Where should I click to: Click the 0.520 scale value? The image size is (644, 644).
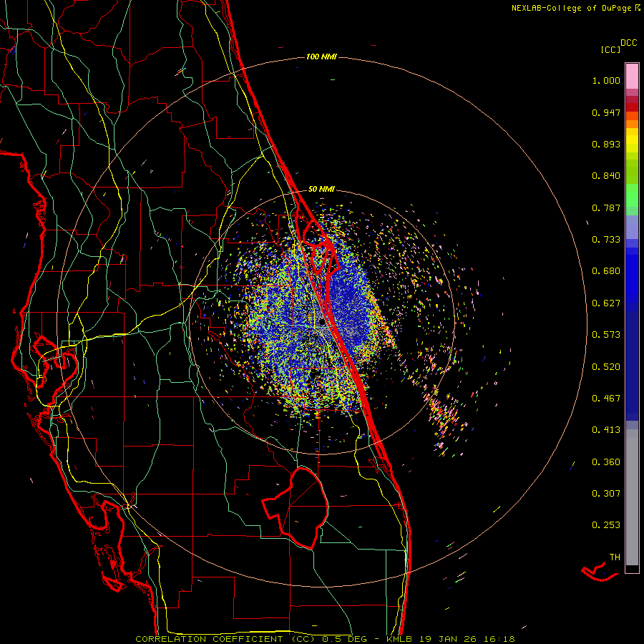click(606, 367)
